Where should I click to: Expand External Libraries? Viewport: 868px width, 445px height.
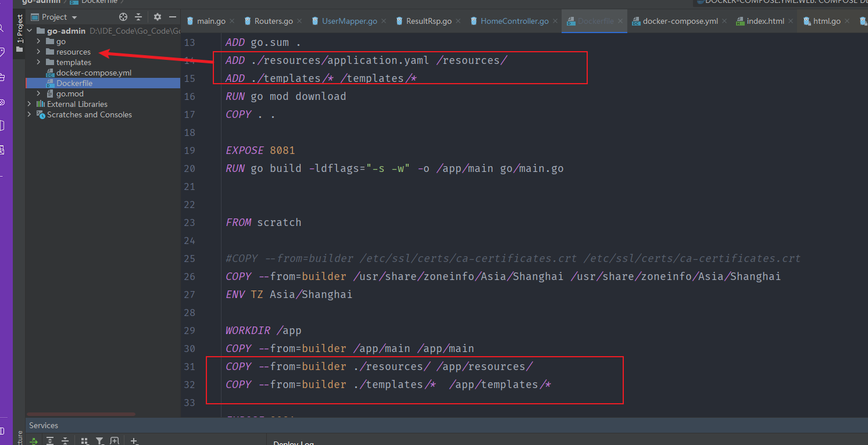coord(30,104)
